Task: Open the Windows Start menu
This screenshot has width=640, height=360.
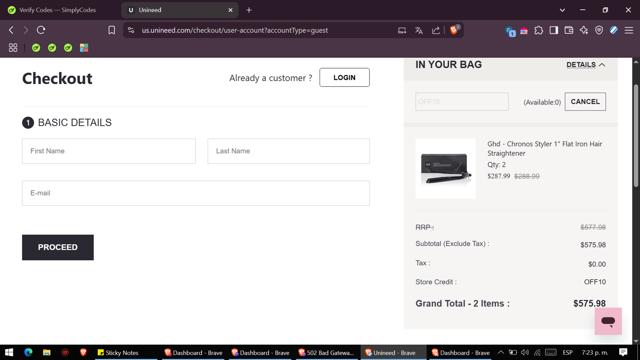Action: point(9,352)
